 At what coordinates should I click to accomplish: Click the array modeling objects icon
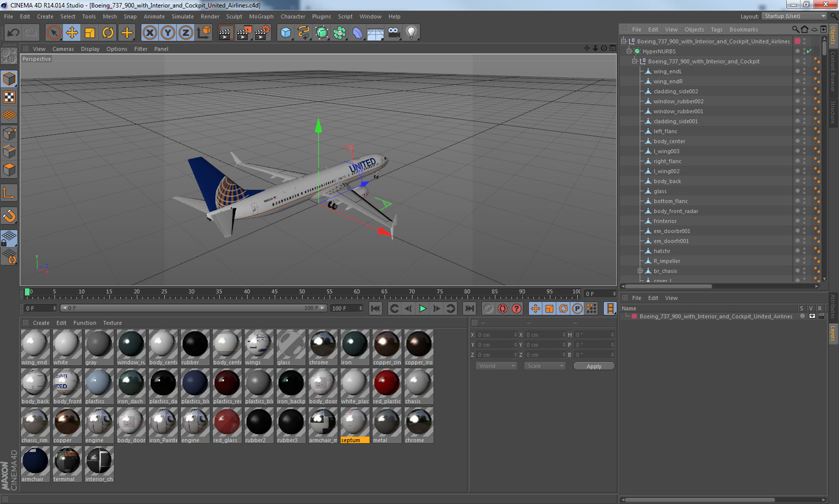coord(340,33)
